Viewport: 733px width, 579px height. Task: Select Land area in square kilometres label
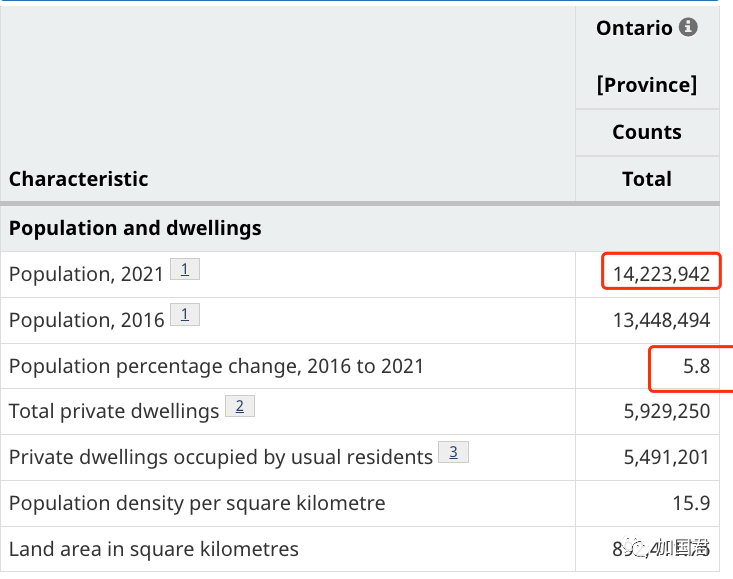(x=153, y=550)
